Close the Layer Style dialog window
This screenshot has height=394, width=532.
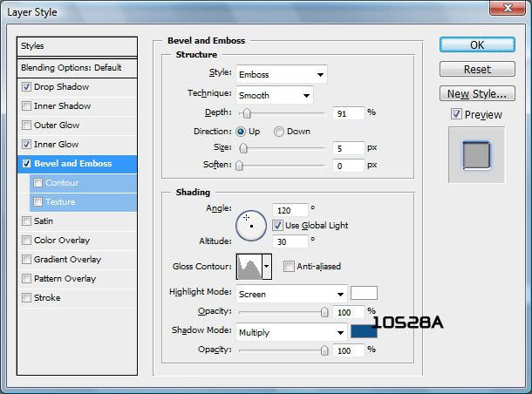tap(509, 10)
